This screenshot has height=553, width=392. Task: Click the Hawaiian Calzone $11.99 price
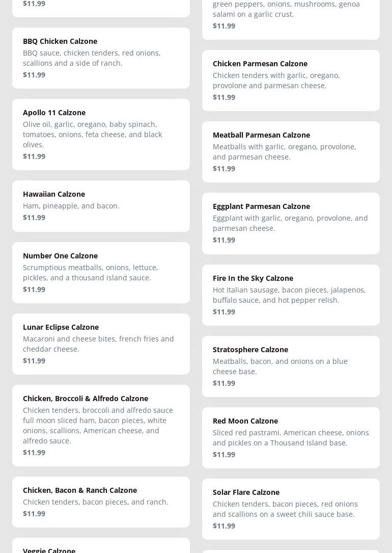(34, 218)
